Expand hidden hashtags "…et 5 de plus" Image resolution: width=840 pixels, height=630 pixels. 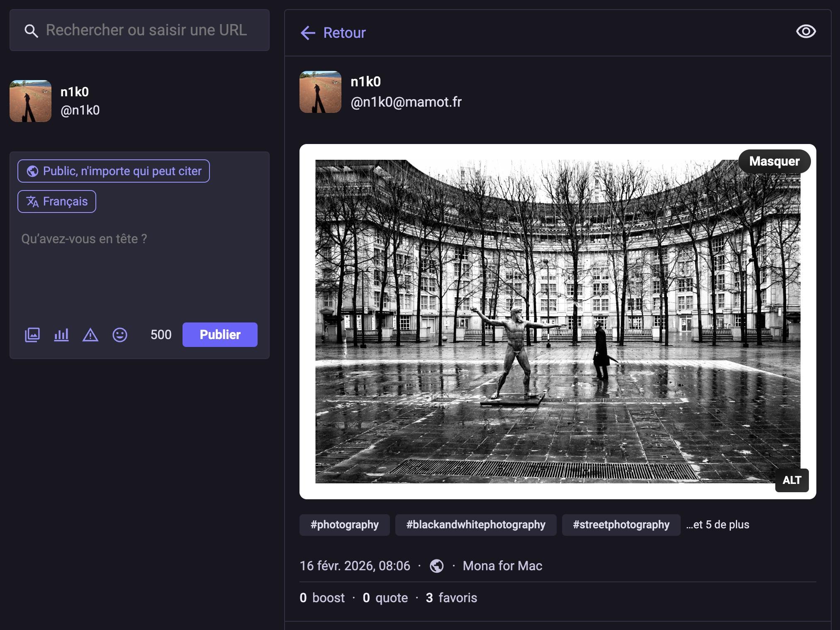click(x=718, y=525)
